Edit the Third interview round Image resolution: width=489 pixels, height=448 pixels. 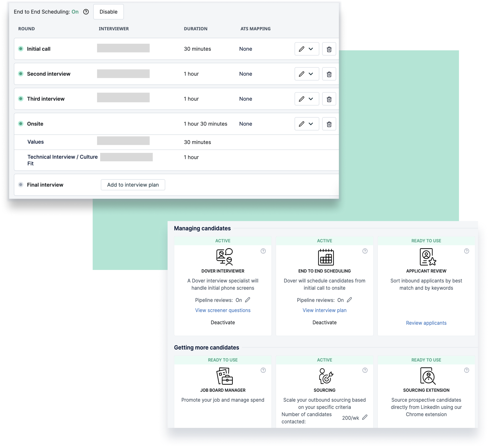(x=301, y=99)
